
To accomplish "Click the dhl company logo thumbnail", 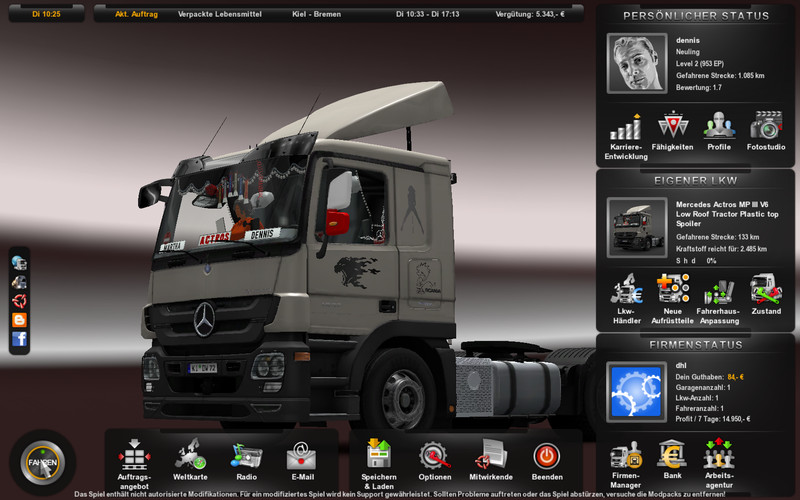I will (x=637, y=392).
